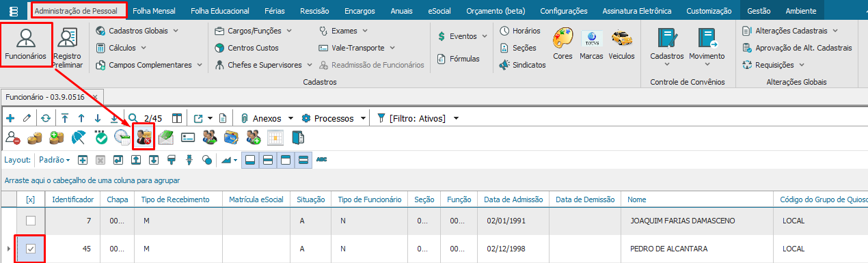
Task: Open Horários
Action: pyautogui.click(x=520, y=31)
